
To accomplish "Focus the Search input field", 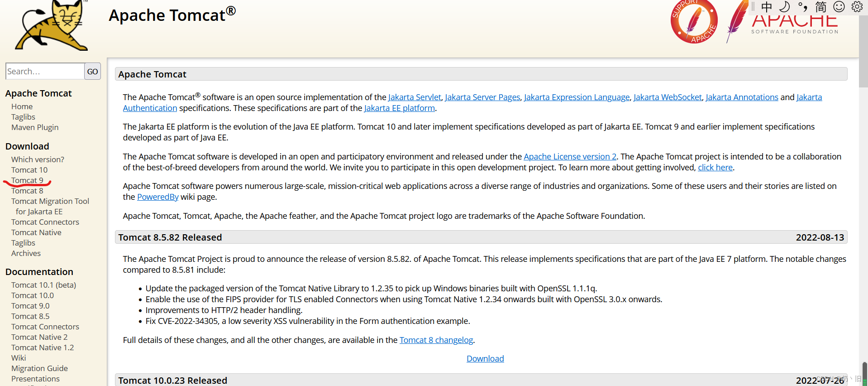I will tap(45, 71).
